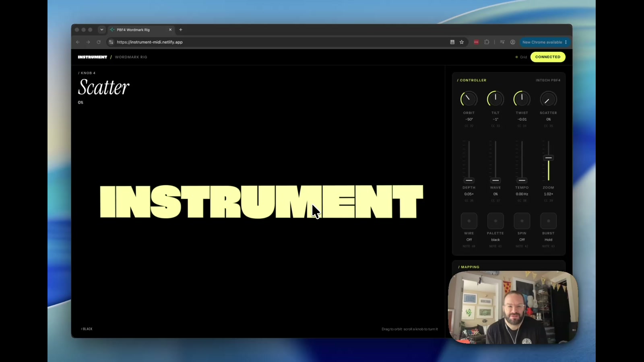
Task: Open the media controls icon
Action: [502, 42]
